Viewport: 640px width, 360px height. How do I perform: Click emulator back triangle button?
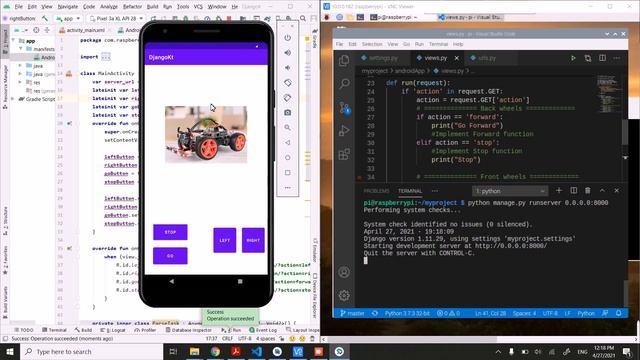point(288,142)
